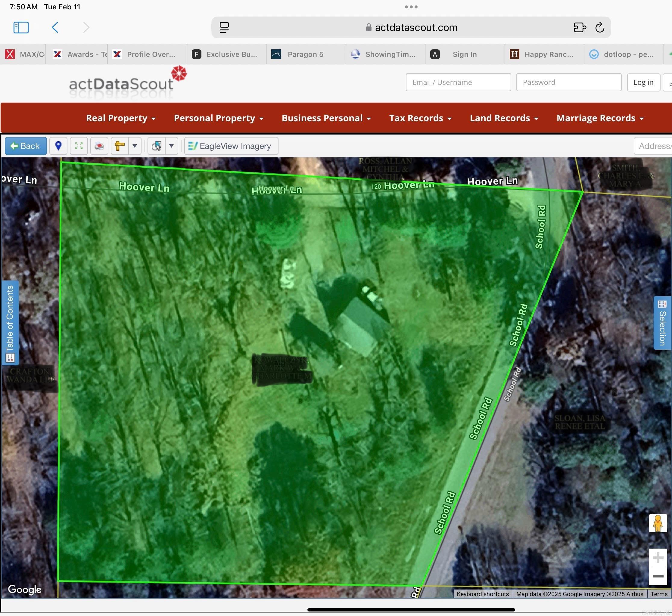Toggle the Table of Contents panel
Screen dimensions: 672x616
click(10, 323)
